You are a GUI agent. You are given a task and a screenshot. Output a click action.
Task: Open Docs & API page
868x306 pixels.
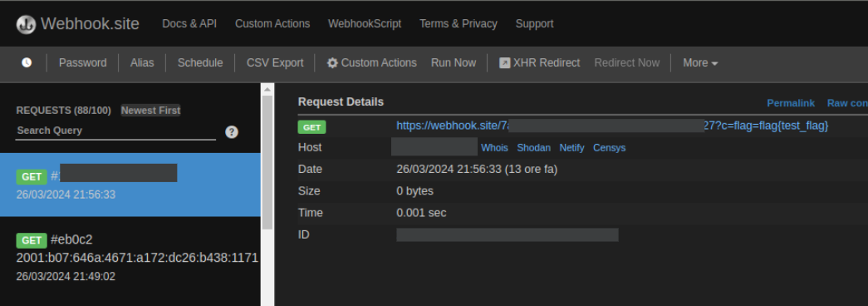coord(189,24)
